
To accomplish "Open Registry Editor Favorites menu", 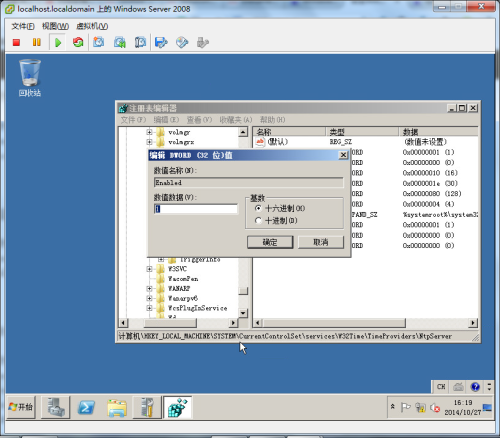I will [x=236, y=120].
